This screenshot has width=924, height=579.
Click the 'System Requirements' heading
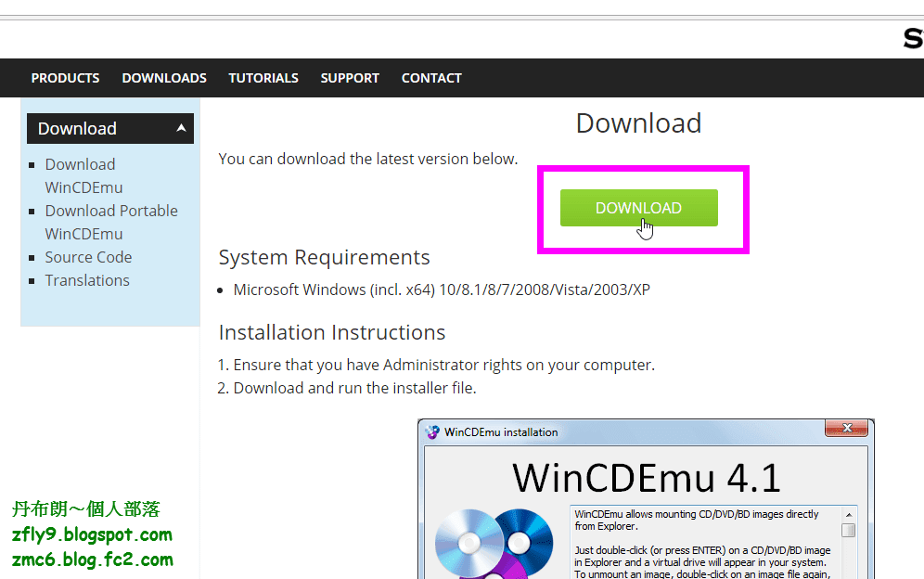pyautogui.click(x=324, y=258)
